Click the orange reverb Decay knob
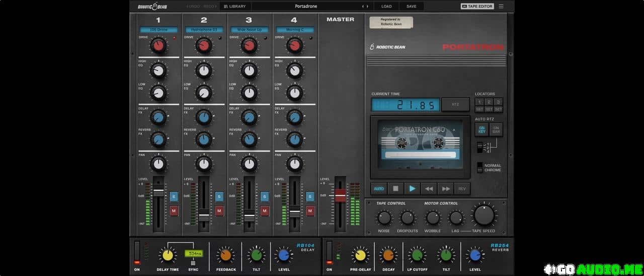644x276 pixels. (x=388, y=255)
